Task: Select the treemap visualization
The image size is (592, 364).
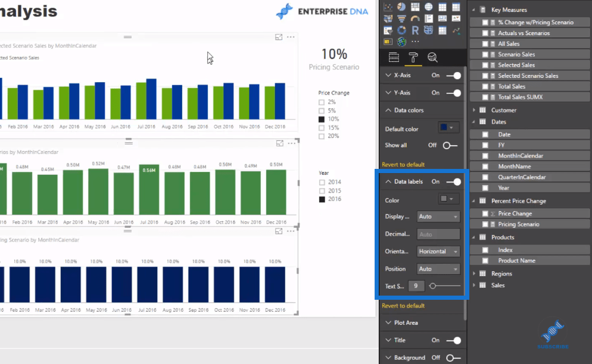Action: [415, 7]
